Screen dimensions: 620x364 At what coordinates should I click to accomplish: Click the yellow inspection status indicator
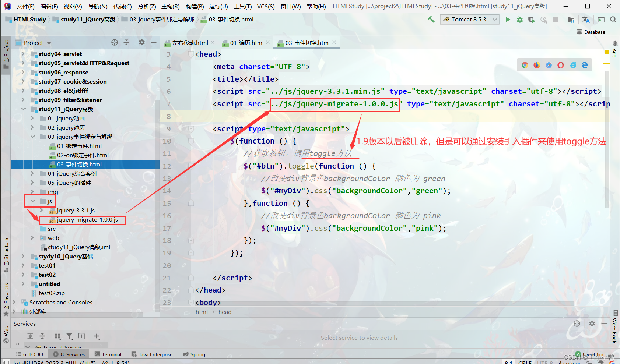coord(606,52)
